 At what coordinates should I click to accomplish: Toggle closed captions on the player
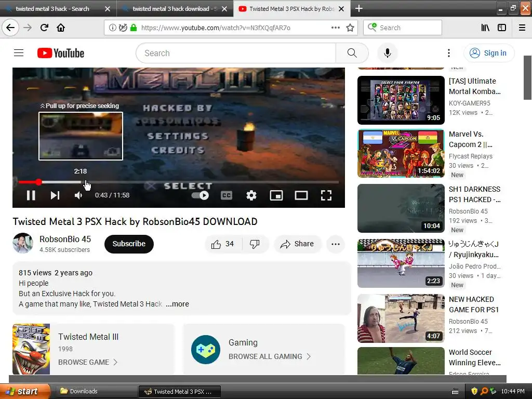(x=227, y=195)
